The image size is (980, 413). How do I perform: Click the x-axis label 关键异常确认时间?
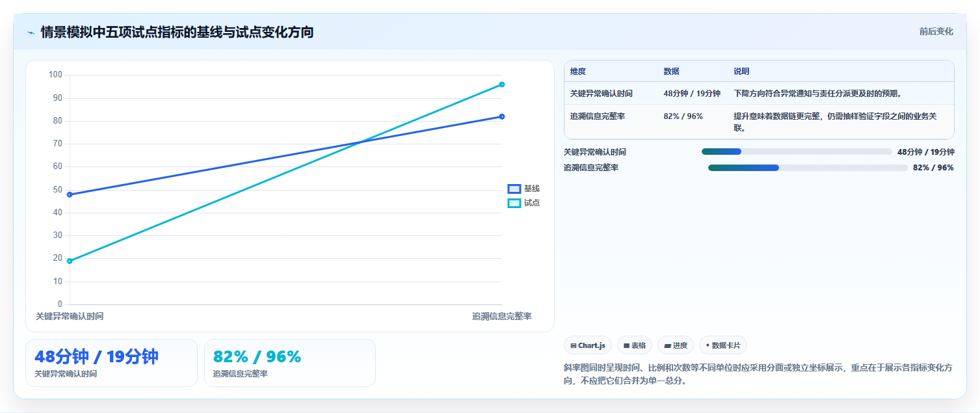pyautogui.click(x=70, y=316)
